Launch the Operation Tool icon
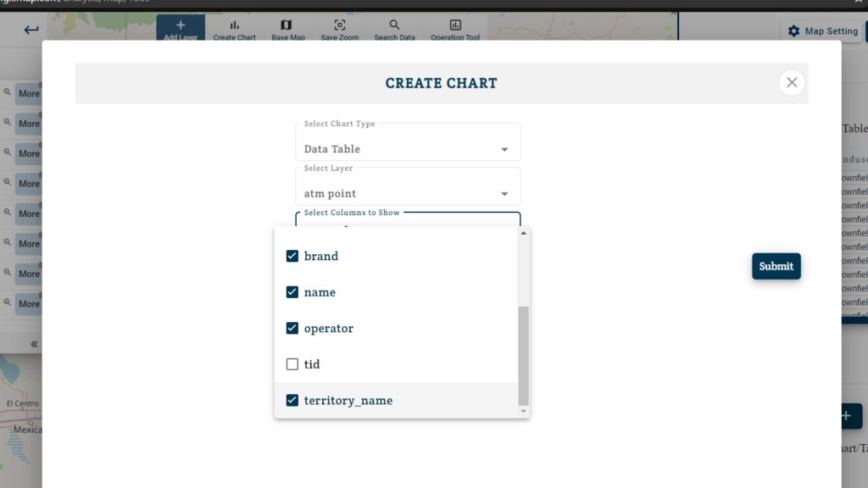This screenshot has height=488, width=868. pyautogui.click(x=455, y=25)
